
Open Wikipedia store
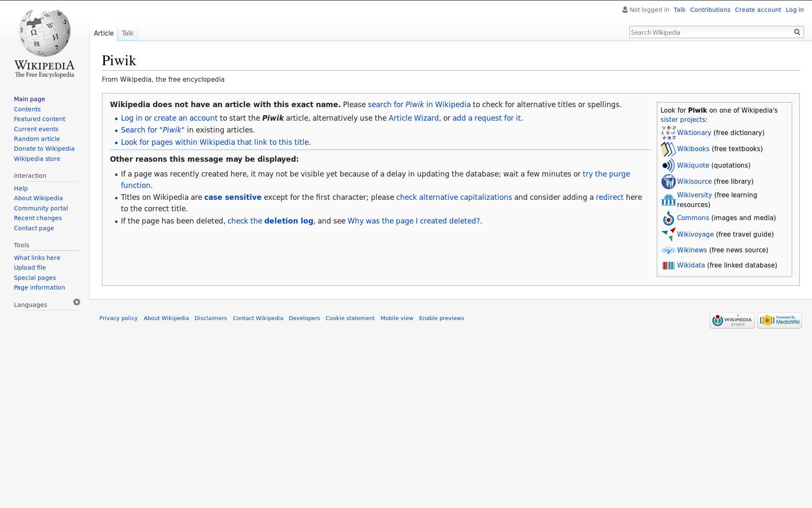tap(37, 159)
